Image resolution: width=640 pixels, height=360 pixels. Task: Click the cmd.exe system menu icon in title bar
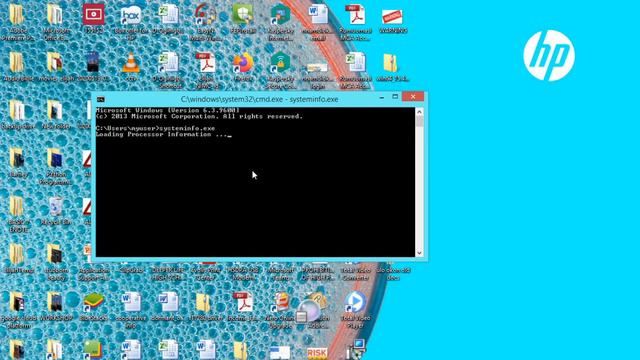coord(101,99)
